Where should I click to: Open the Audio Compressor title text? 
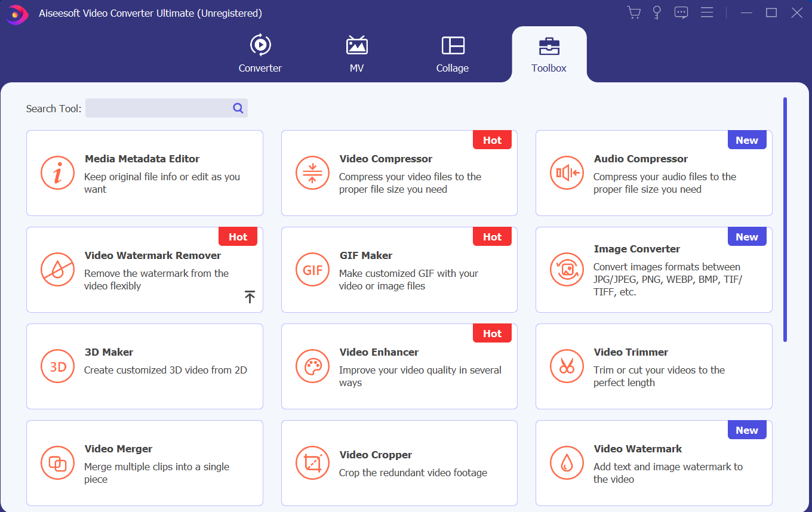click(x=641, y=159)
